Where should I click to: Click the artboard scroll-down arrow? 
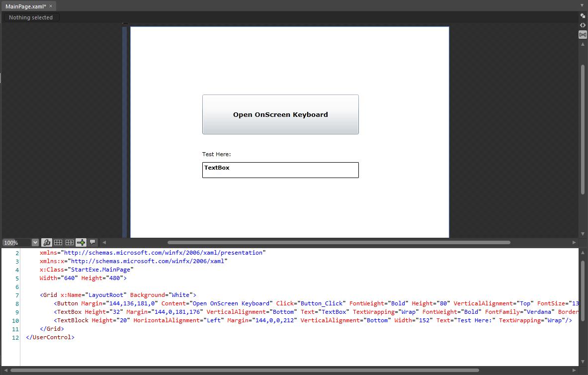pos(583,234)
